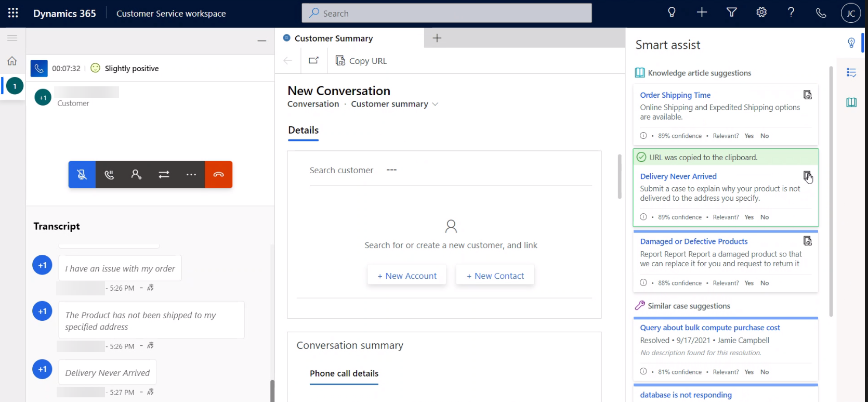Viewport: 868px width, 402px height.
Task: End the call with red hang-up button
Action: pos(219,175)
